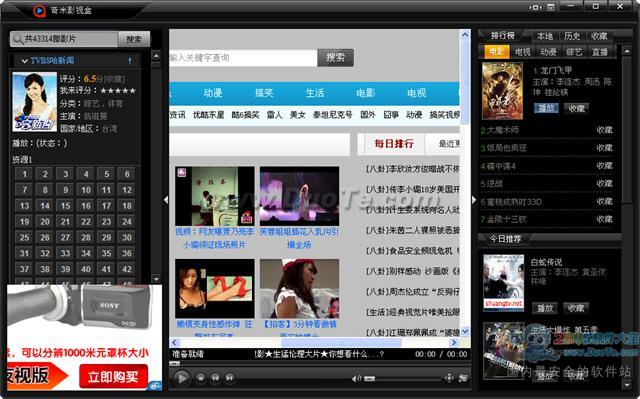Screen dimensions: 640x399
Task: Open the folder icon in player controls
Action: click(463, 378)
